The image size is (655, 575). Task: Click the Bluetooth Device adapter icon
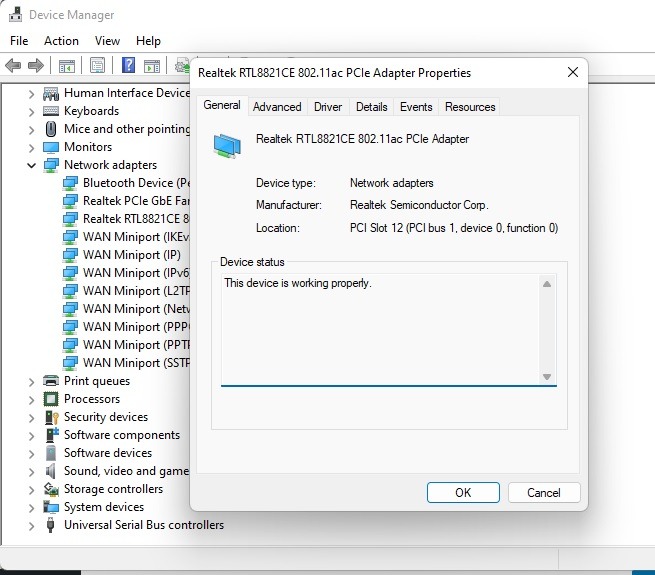[70, 183]
